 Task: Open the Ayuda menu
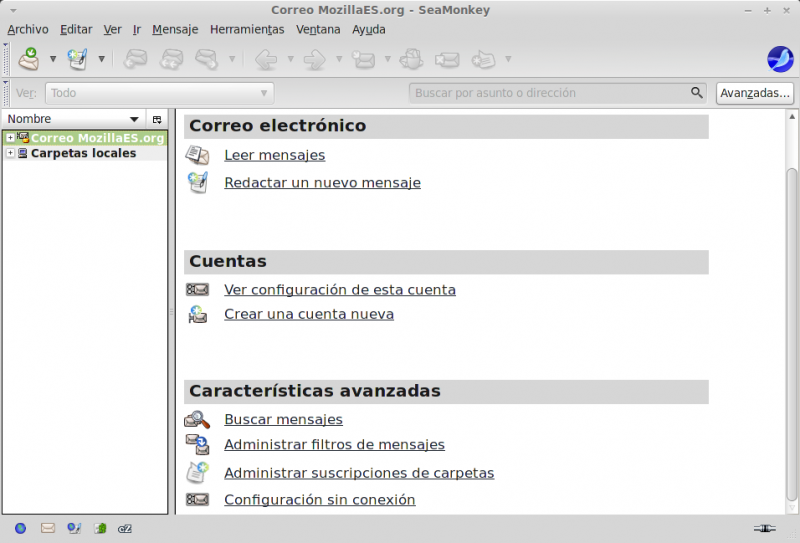point(368,30)
